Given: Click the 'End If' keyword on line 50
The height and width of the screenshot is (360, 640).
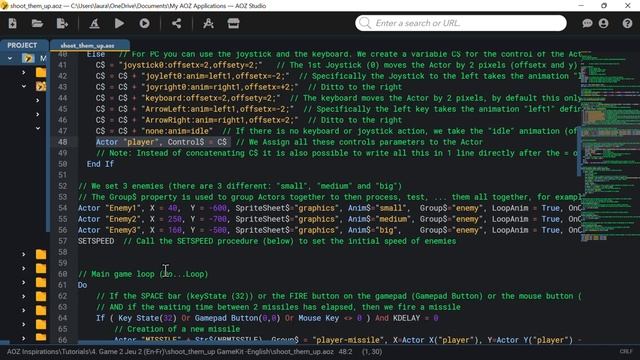Looking at the screenshot, I should pos(100,164).
